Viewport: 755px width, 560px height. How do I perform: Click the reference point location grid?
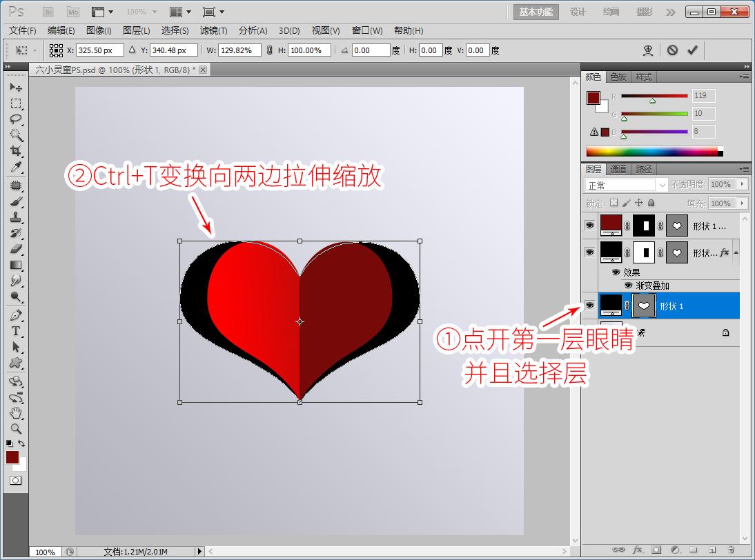tap(56, 50)
